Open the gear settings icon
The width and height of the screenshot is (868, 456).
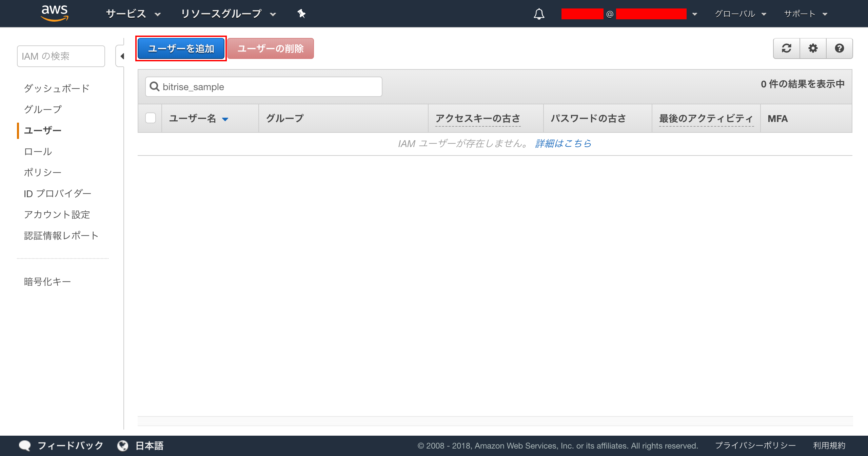(x=813, y=48)
